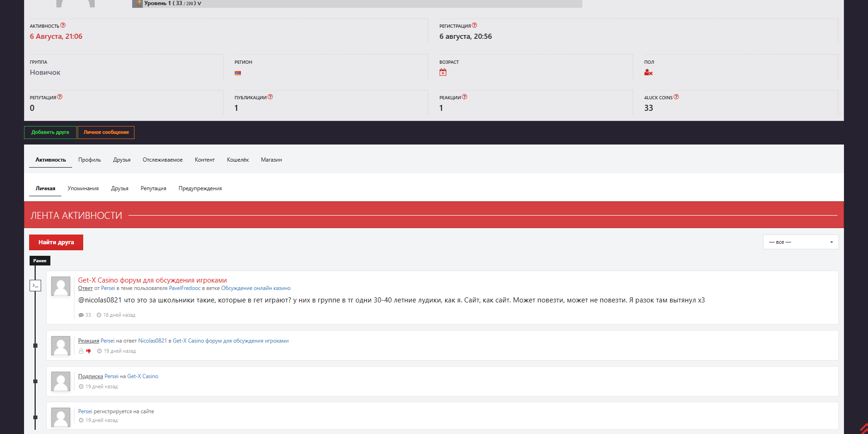Viewport: 868px width, 434px height.
Task: Click the Личное сообщение button
Action: (x=106, y=133)
